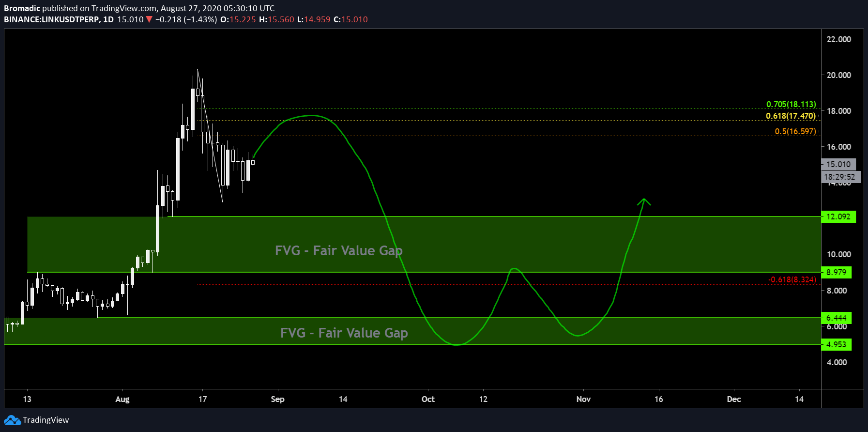Image resolution: width=868 pixels, height=432 pixels.
Task: Click the TradingView wordmark text
Action: tap(46, 420)
